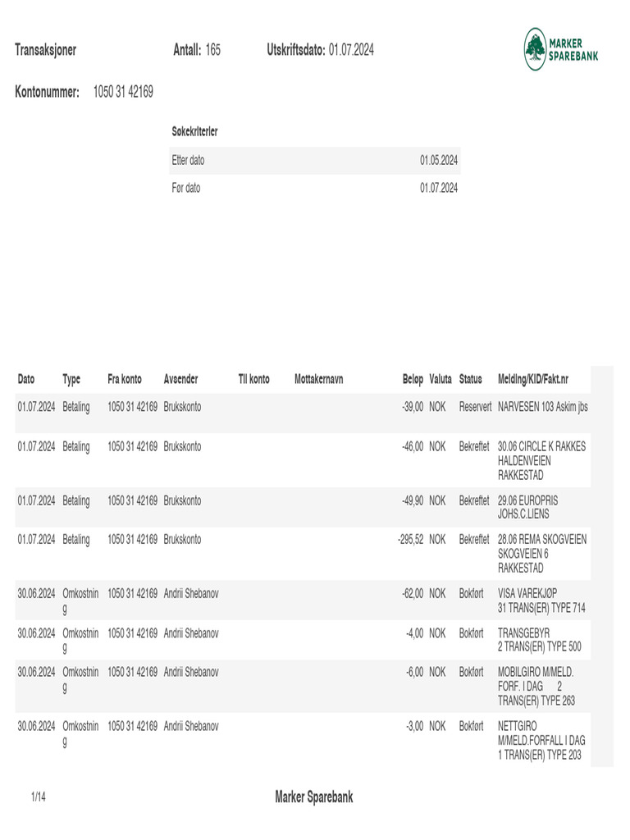
Task: Click the Til konto column header
Action: point(253,380)
